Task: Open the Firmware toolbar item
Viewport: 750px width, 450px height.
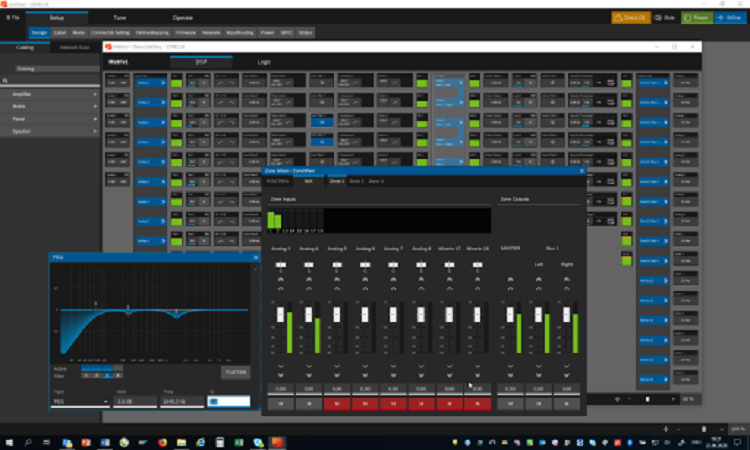Action: pos(185,32)
